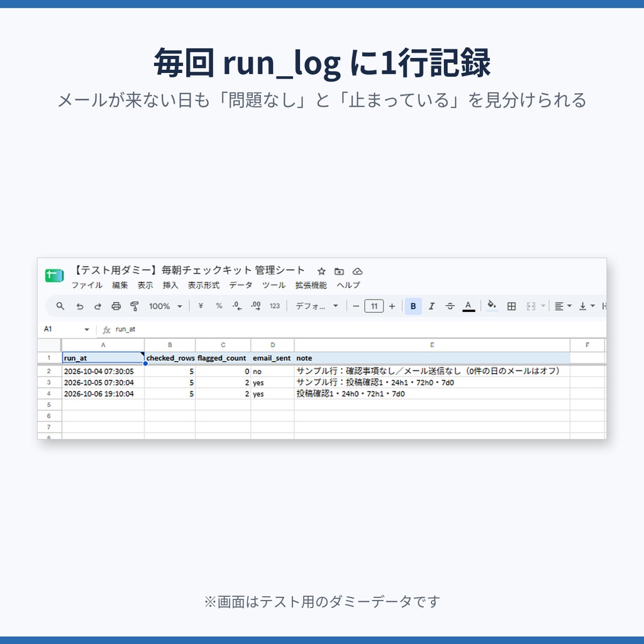Select column F header
The width and height of the screenshot is (644, 644).
[x=587, y=345]
